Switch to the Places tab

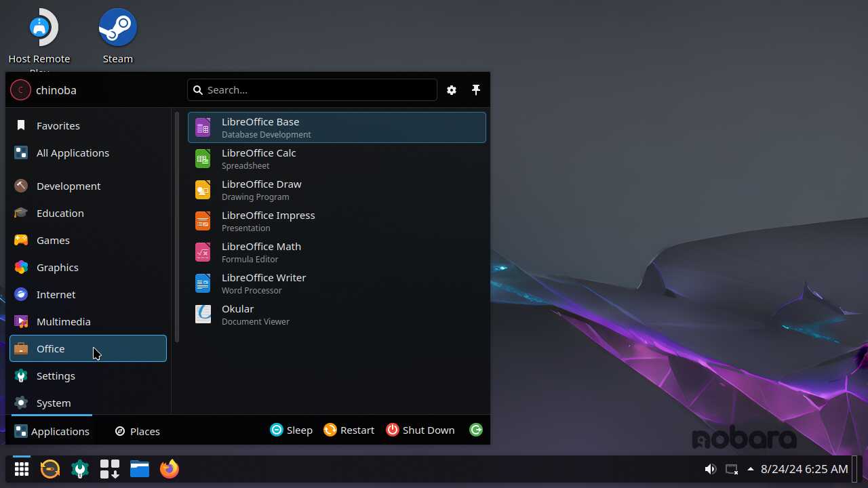(138, 431)
